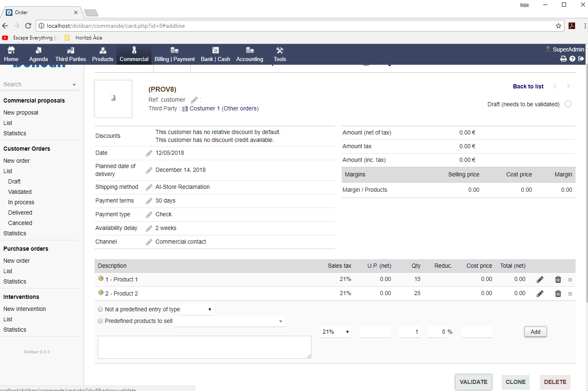Screen dimensions: 588x391
Task: Click the bookmark star in address bar
Action: pyautogui.click(x=559, y=26)
